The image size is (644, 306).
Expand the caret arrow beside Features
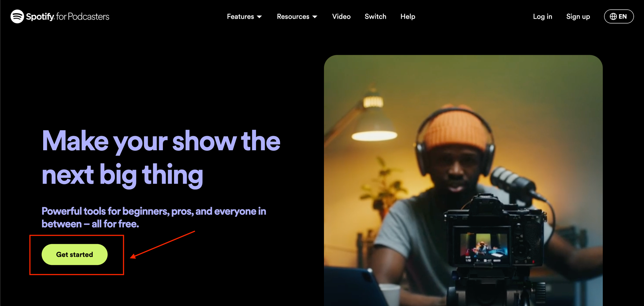[260, 17]
